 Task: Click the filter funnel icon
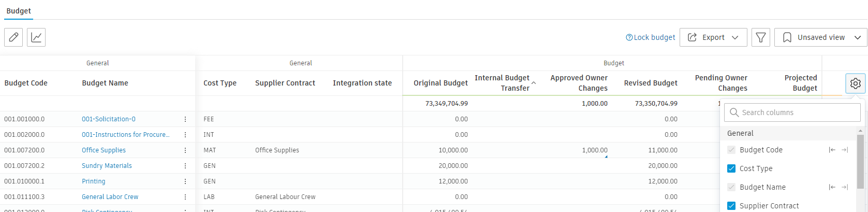[761, 37]
